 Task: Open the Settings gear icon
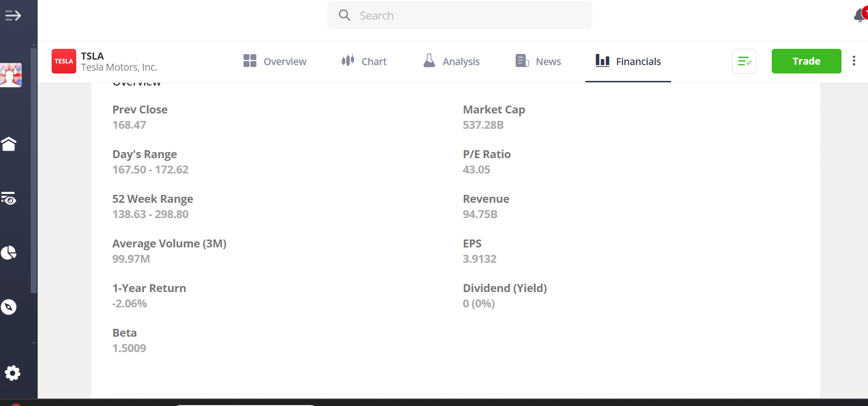coord(13,373)
